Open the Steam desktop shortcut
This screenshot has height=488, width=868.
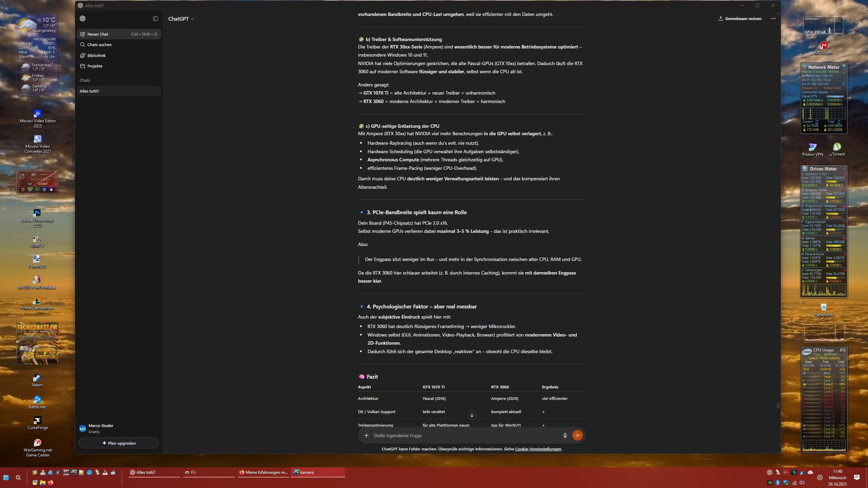pyautogui.click(x=37, y=380)
